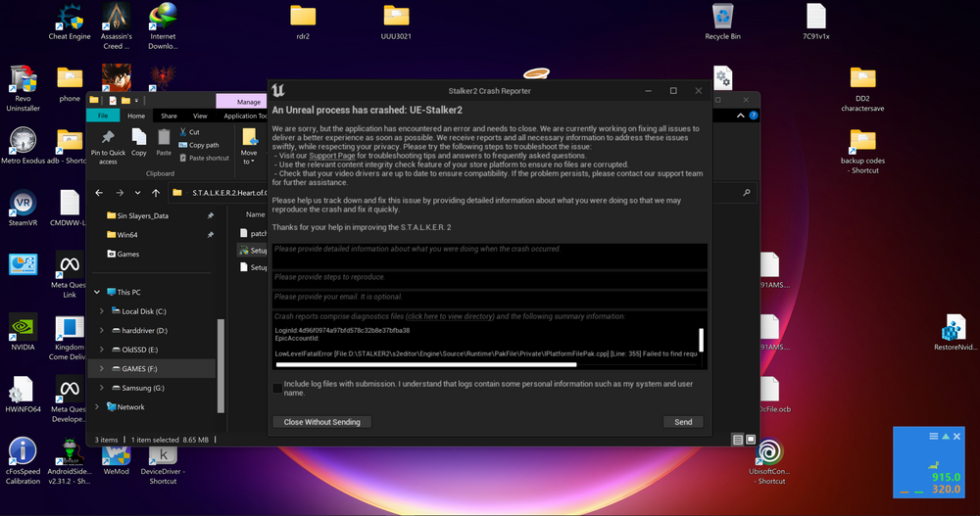Switch Explorer to details view icon

(x=738, y=440)
